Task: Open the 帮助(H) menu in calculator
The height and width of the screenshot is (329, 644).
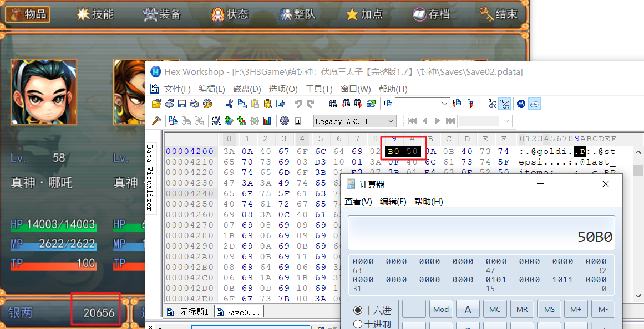Action: pyautogui.click(x=428, y=202)
